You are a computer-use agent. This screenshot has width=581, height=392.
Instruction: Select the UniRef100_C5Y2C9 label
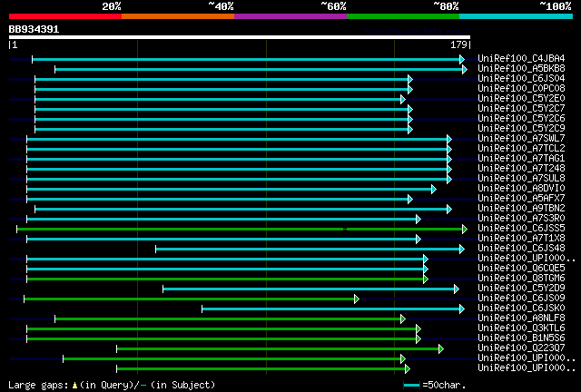click(521, 129)
